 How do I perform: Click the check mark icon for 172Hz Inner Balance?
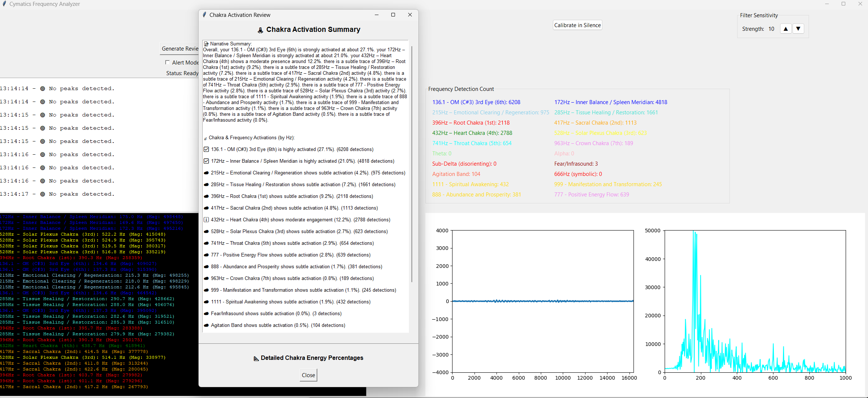click(x=206, y=161)
